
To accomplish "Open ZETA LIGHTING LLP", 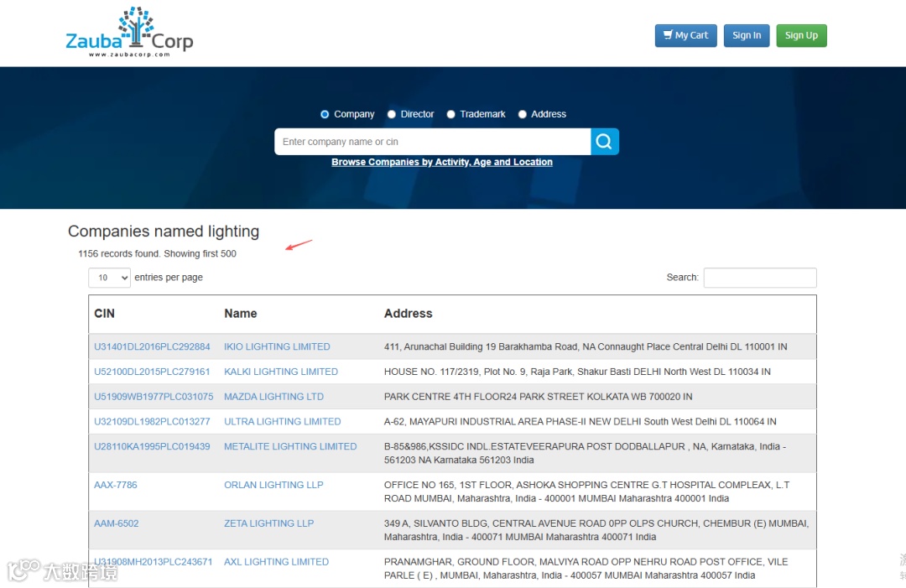I will [268, 523].
